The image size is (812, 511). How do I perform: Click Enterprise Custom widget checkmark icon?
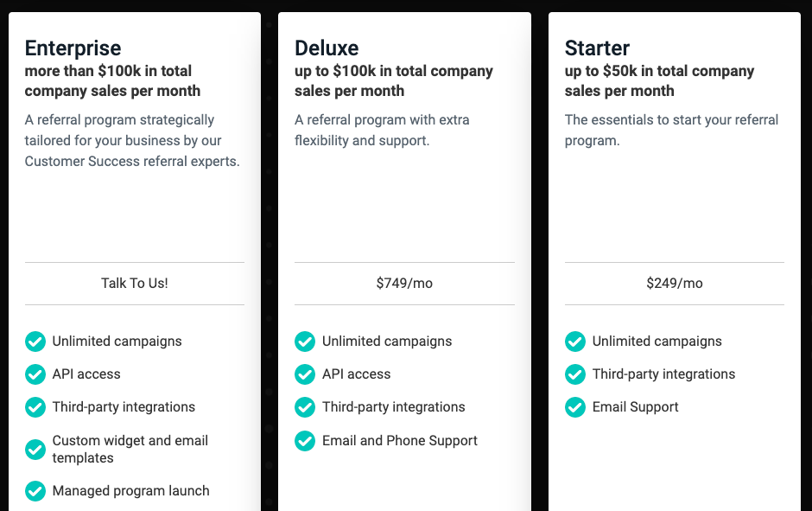click(35, 450)
